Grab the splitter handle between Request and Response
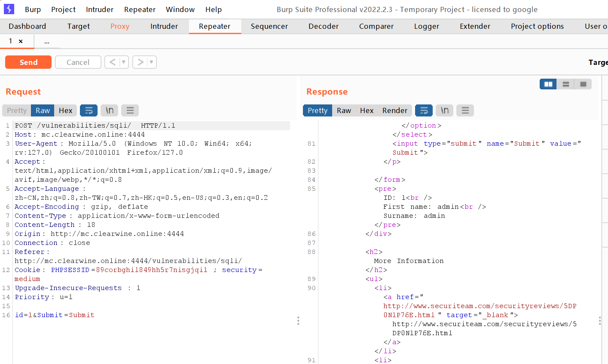This screenshot has height=364, width=608. 298,321
